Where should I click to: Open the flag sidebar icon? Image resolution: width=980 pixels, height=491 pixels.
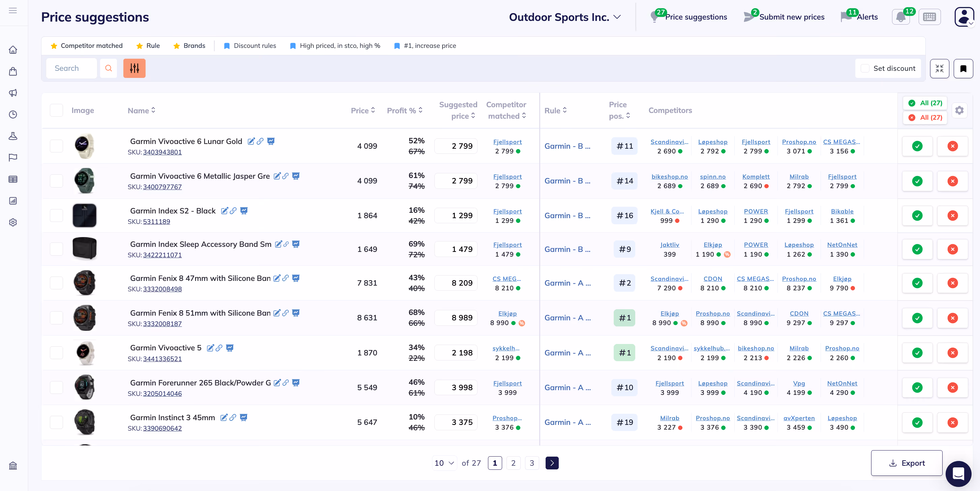tap(13, 157)
